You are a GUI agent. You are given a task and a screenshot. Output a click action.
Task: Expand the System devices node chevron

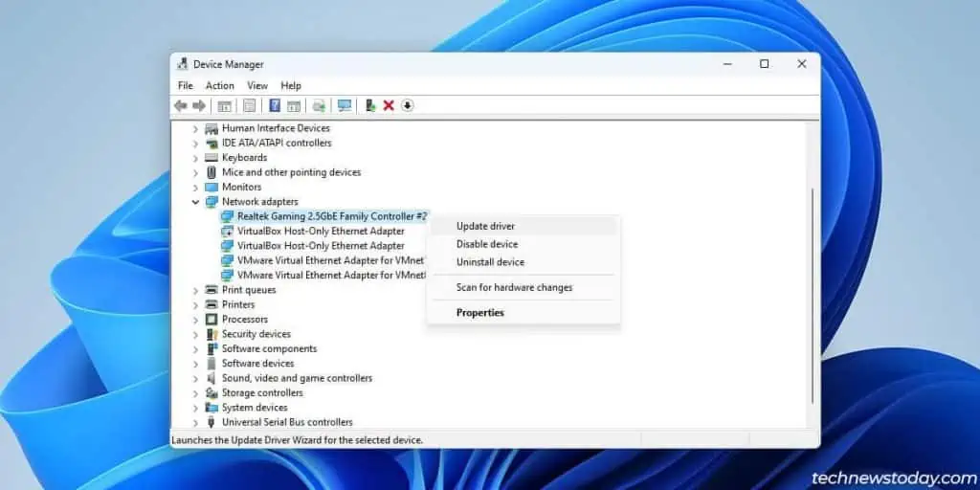(195, 408)
